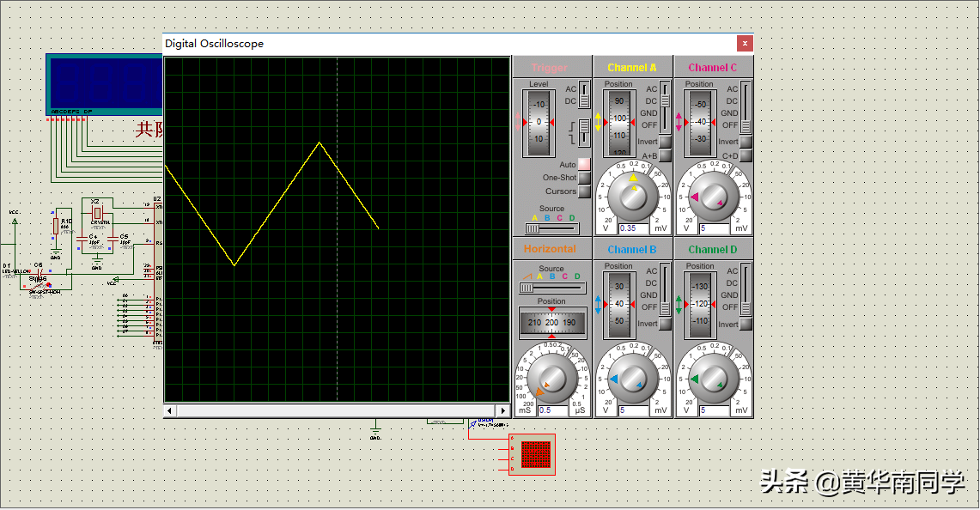
Task: Click Channel A volts-per-division value field
Action: coord(633,228)
